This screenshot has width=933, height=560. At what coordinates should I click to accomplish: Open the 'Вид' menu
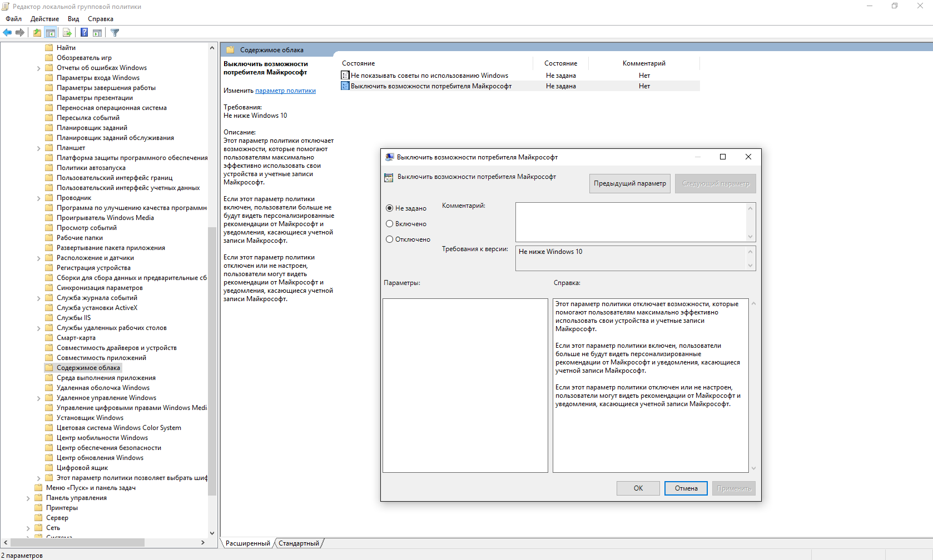point(73,19)
